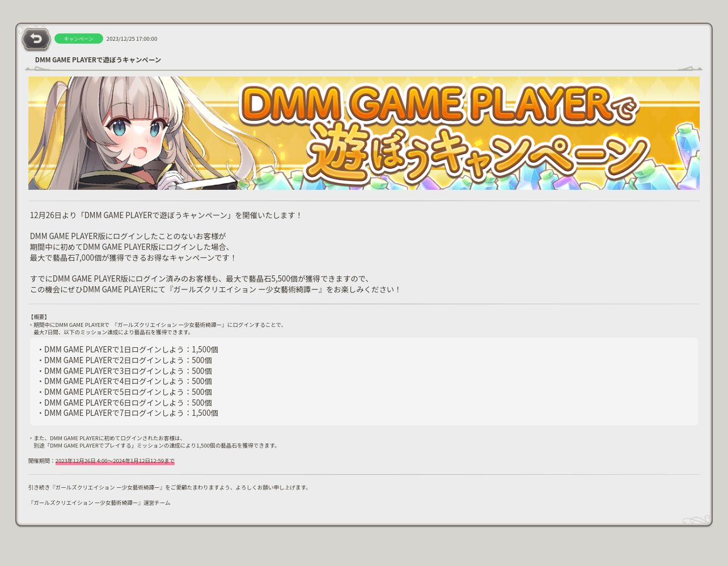Click the 【概要】 heading

click(x=39, y=317)
